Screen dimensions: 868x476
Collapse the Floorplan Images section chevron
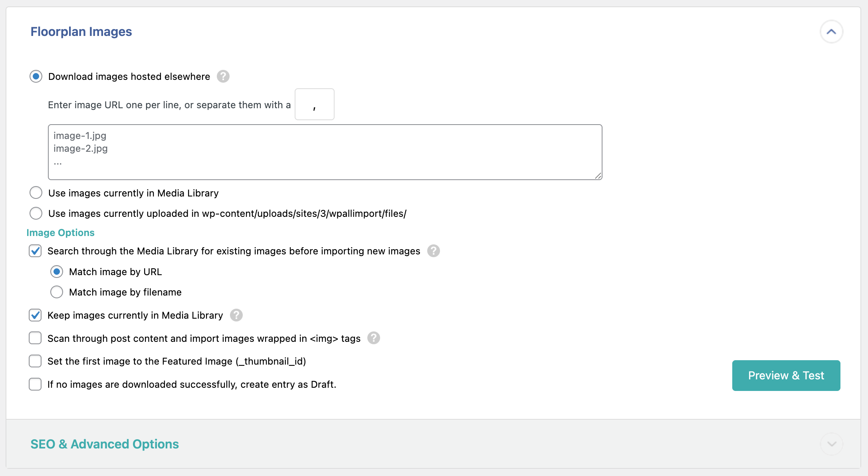pyautogui.click(x=831, y=32)
